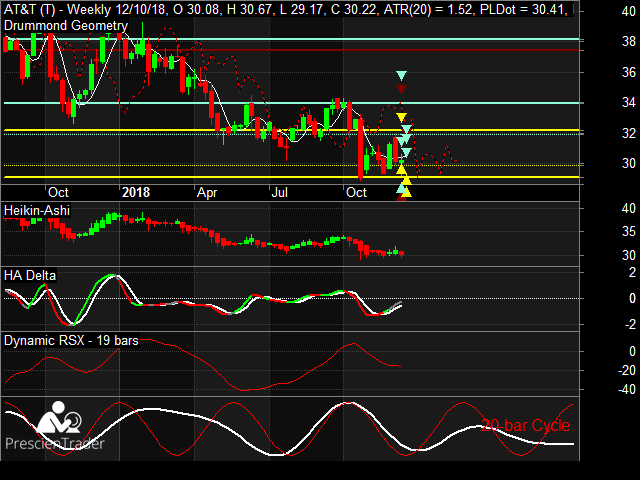Click the red '20-bar Cycle' label
Screen dimensions: 640x480
pyautogui.click(x=526, y=426)
